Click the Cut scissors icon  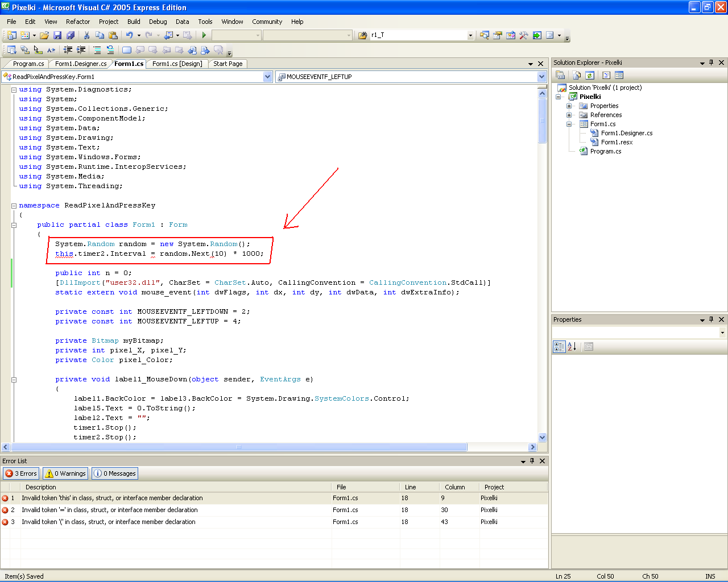point(87,35)
